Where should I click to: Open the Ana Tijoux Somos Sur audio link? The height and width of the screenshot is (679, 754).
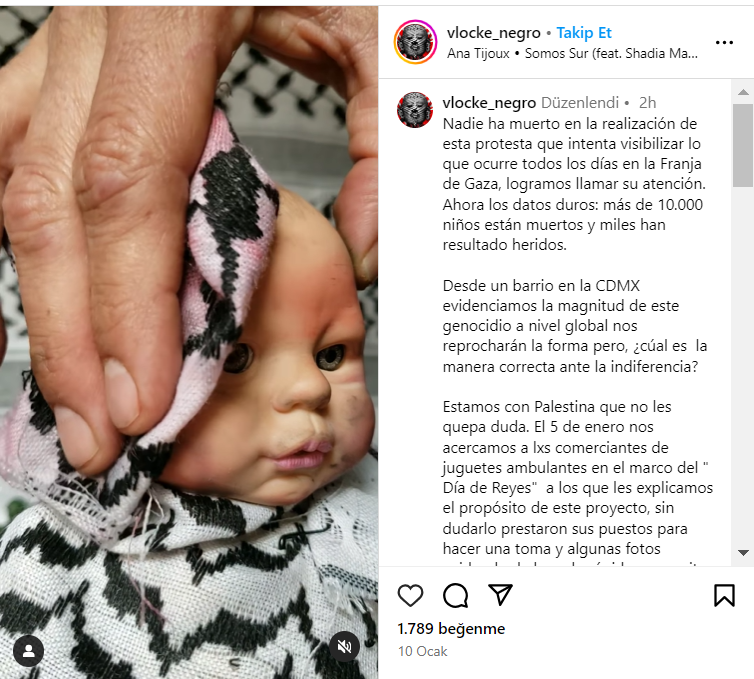(572, 53)
